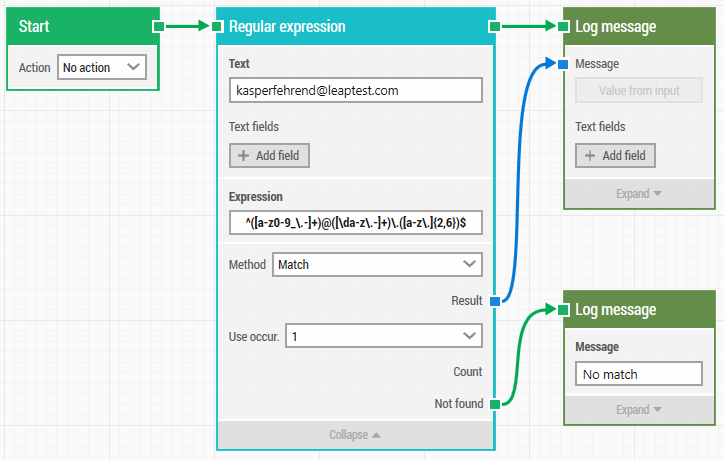Image resolution: width=724 pixels, height=460 pixels.
Task: Click the blue Result output connector
Action: point(494,301)
